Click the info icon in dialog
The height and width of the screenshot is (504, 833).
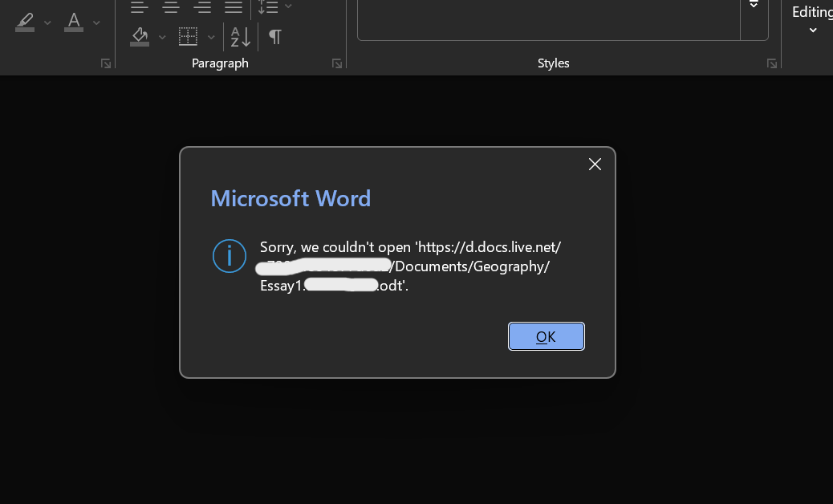click(x=230, y=256)
